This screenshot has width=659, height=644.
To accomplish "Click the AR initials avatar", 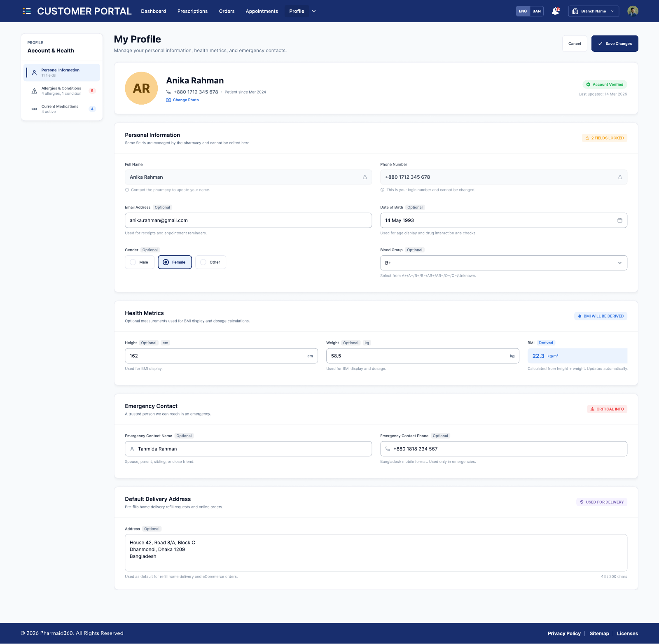I will pos(141,88).
